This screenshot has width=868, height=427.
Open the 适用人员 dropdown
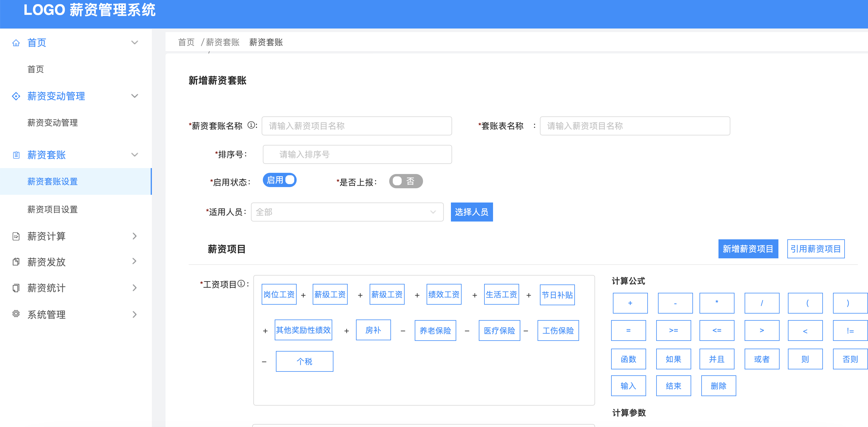(347, 212)
